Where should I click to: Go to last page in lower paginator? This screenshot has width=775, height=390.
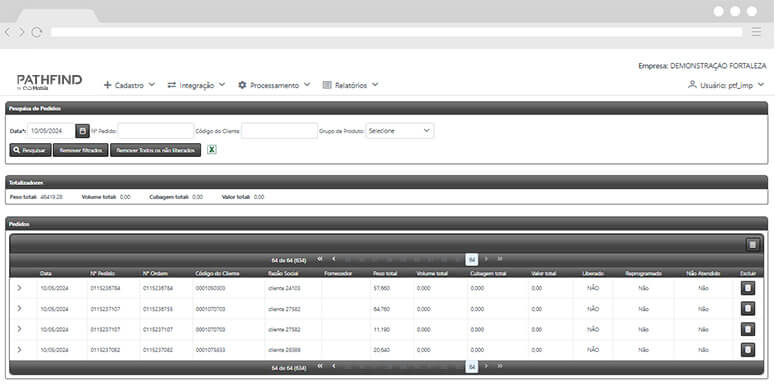click(500, 366)
